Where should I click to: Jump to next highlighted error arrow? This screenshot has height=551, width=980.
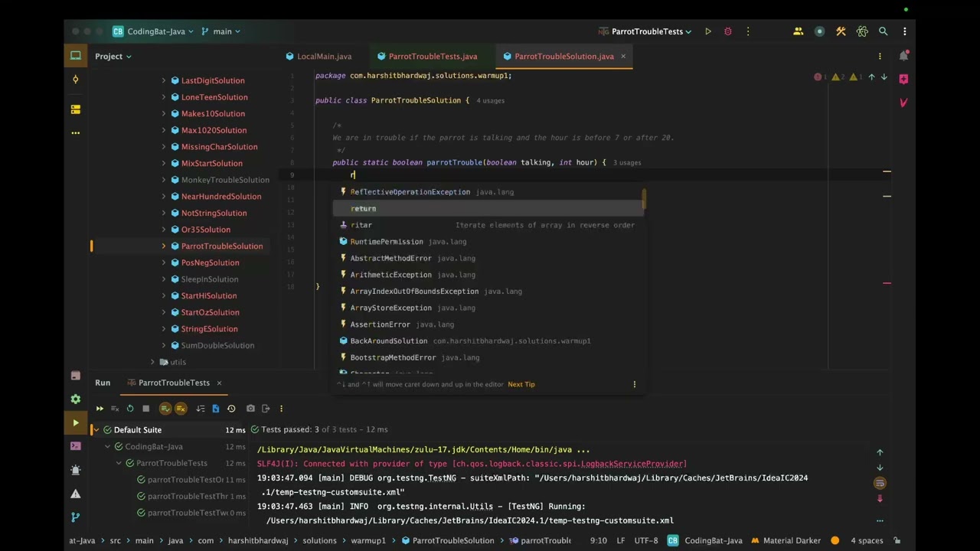point(884,77)
